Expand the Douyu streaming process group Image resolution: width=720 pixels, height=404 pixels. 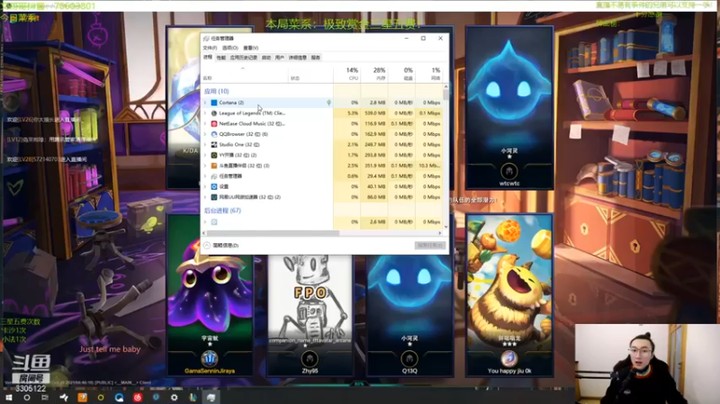click(205, 166)
